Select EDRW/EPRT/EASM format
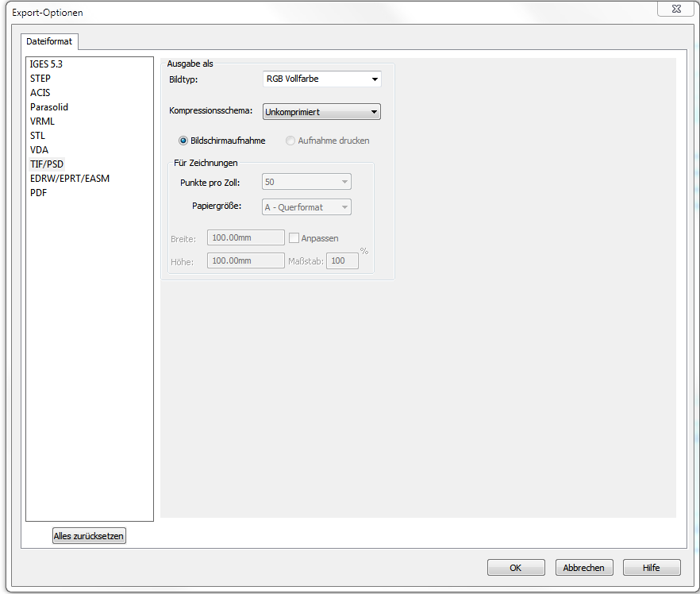The image size is (700, 594). pos(70,179)
